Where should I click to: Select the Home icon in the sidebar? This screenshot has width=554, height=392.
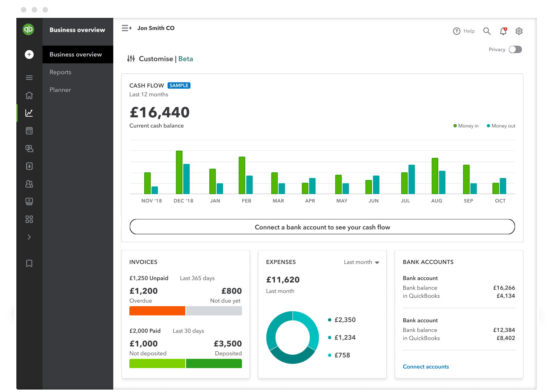pos(29,95)
